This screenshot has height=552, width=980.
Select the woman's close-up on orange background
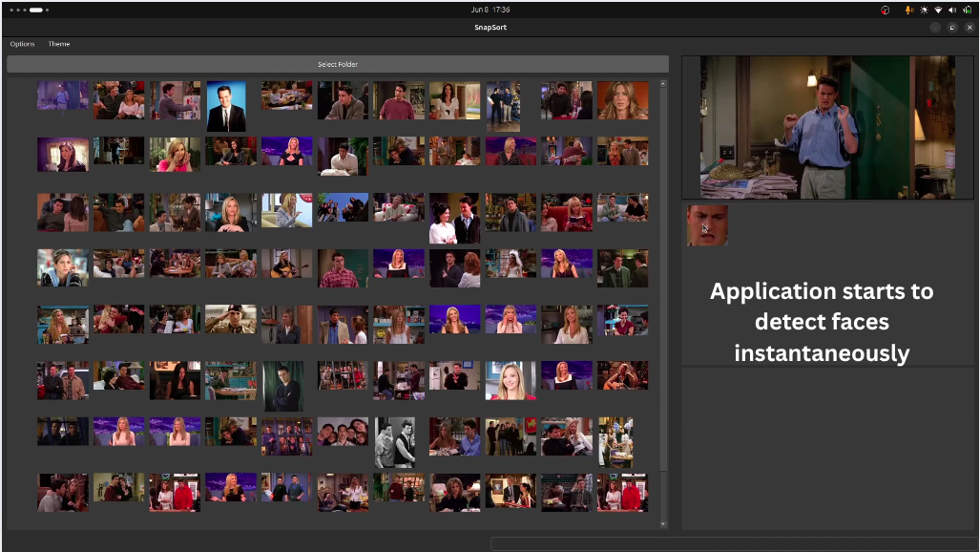coord(622,100)
